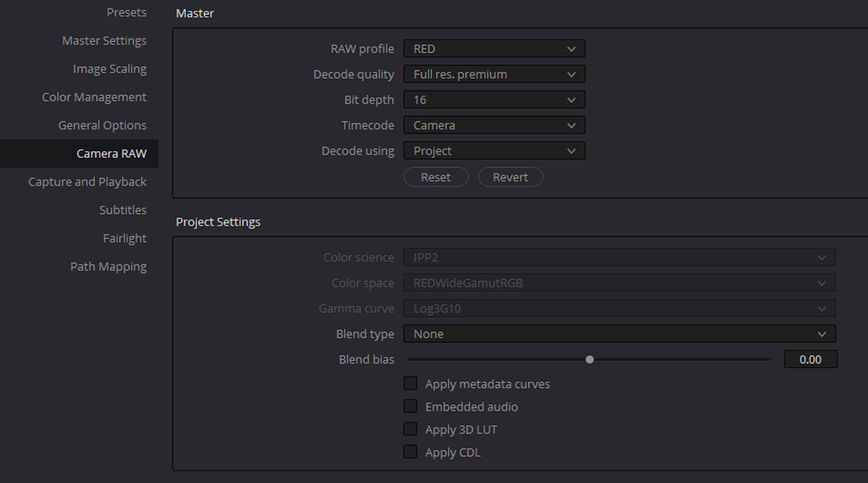Screen dimensions: 868x483
Task: Show the Fairlight settings page
Action: [124, 238]
